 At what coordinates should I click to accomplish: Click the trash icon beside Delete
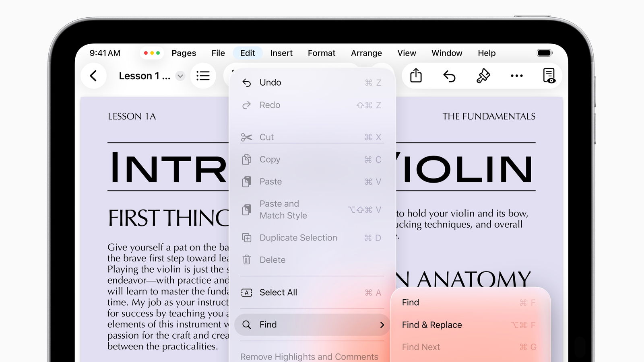tap(246, 260)
